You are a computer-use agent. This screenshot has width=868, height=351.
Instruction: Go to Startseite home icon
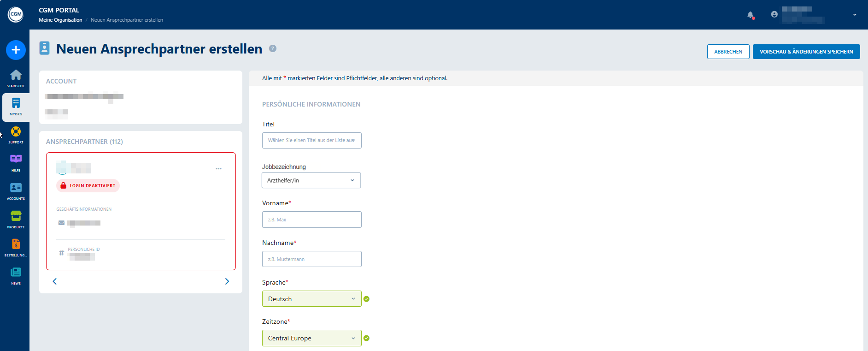[x=16, y=75]
